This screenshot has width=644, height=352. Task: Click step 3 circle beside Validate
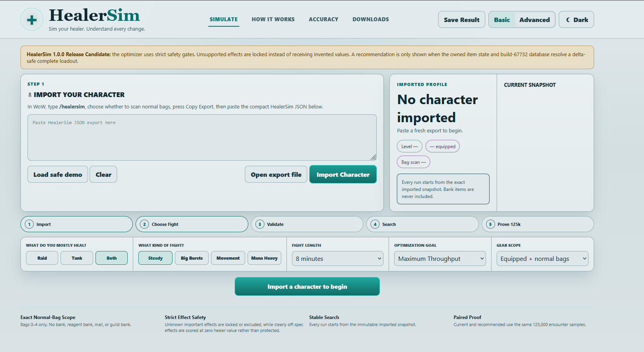pos(260,224)
